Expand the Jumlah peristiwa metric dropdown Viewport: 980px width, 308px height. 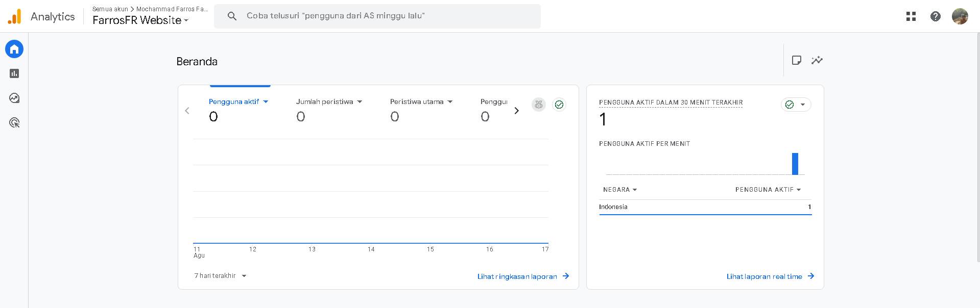tap(360, 102)
